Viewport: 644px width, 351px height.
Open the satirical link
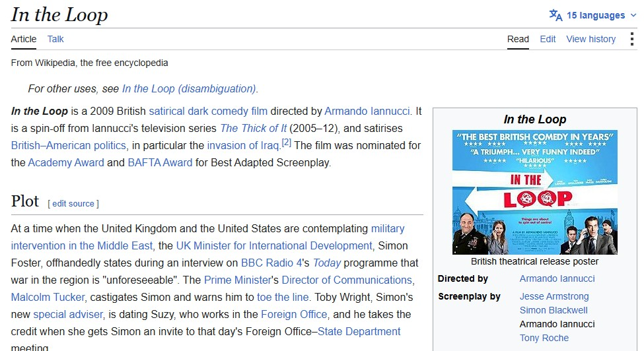click(x=166, y=111)
